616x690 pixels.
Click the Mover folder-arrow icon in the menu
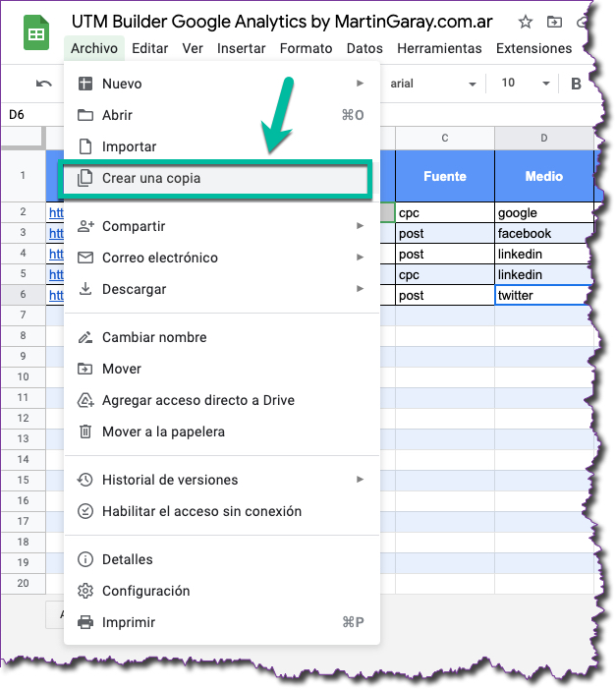[x=85, y=369]
